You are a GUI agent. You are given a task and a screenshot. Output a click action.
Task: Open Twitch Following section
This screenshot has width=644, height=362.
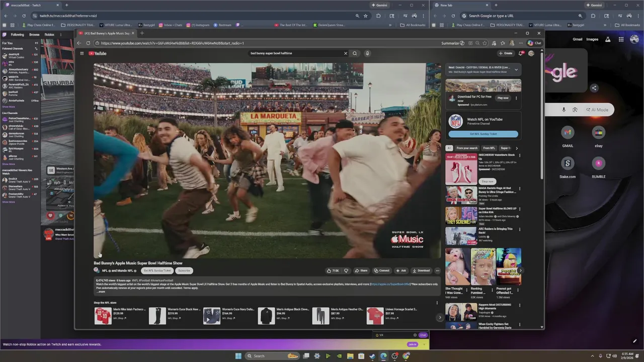(x=17, y=35)
